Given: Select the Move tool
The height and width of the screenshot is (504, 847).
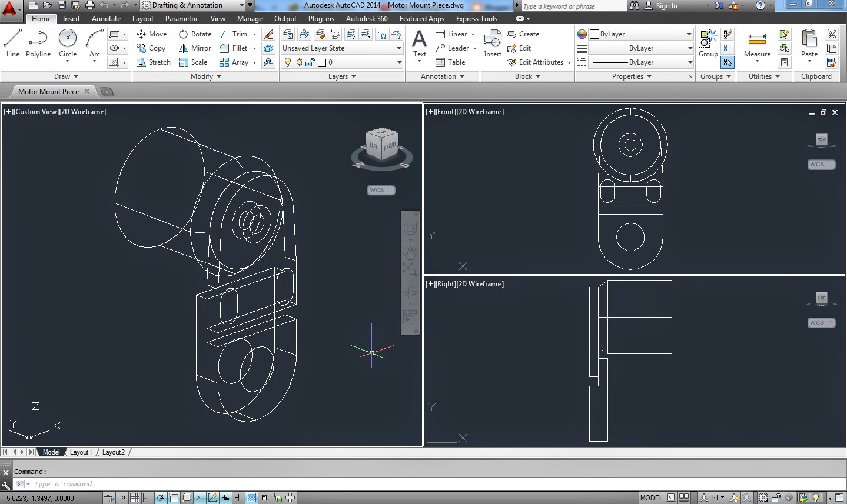Looking at the screenshot, I should [151, 34].
